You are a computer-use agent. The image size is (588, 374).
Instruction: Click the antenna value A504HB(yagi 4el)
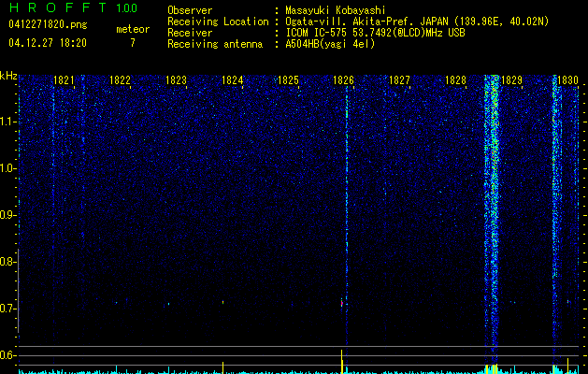coord(330,44)
